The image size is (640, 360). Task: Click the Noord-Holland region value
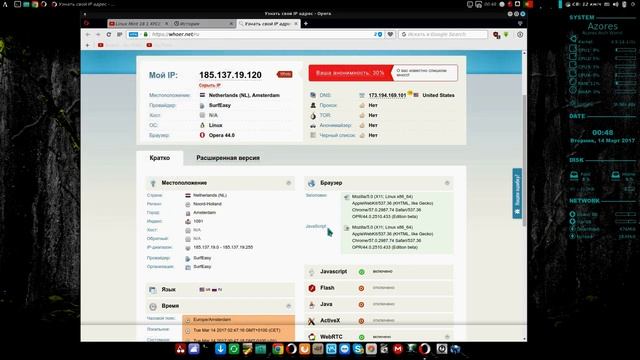pyautogui.click(x=207, y=204)
